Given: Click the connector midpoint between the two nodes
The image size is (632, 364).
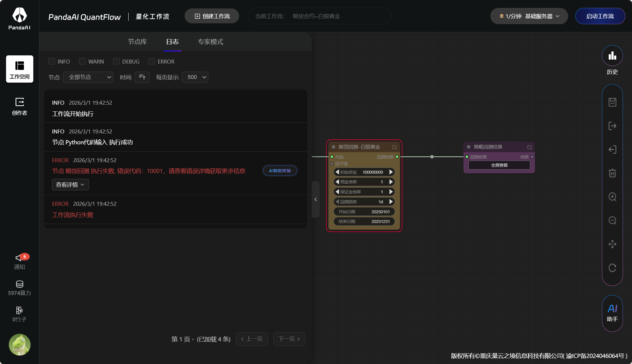Looking at the screenshot, I should click(432, 157).
